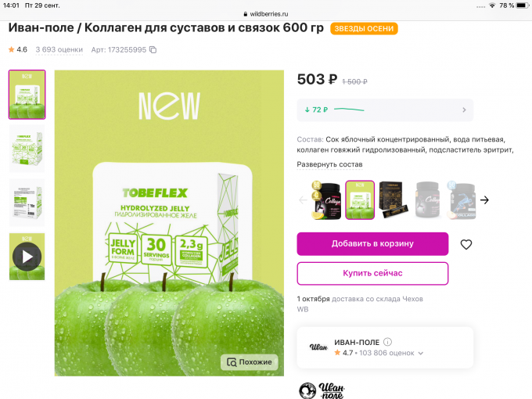This screenshot has width=532, height=399.
Task: Click the ЗВЕЗДЫ ОСЕНИ orange promo badge
Action: 364,28
